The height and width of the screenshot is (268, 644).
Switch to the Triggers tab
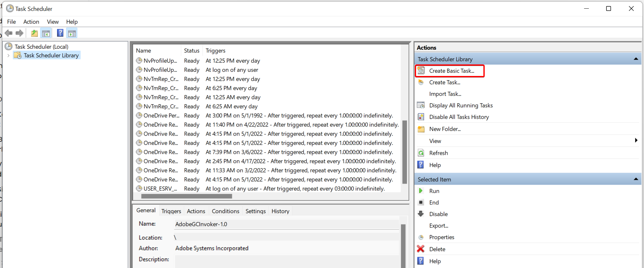(x=171, y=211)
